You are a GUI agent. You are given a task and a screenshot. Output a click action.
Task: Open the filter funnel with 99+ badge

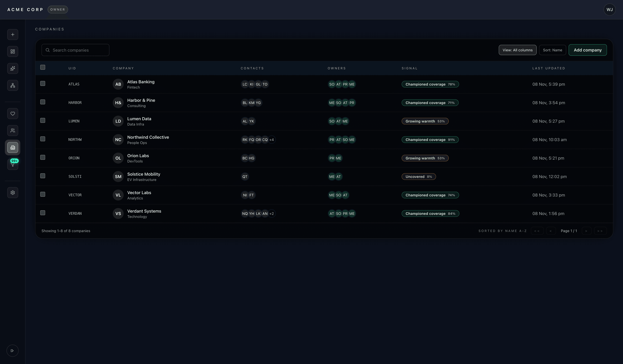tap(13, 164)
